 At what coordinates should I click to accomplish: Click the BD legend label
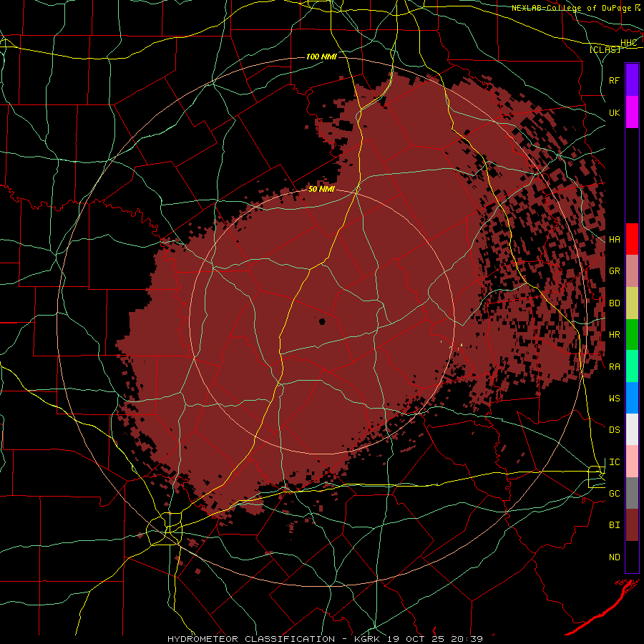[615, 303]
